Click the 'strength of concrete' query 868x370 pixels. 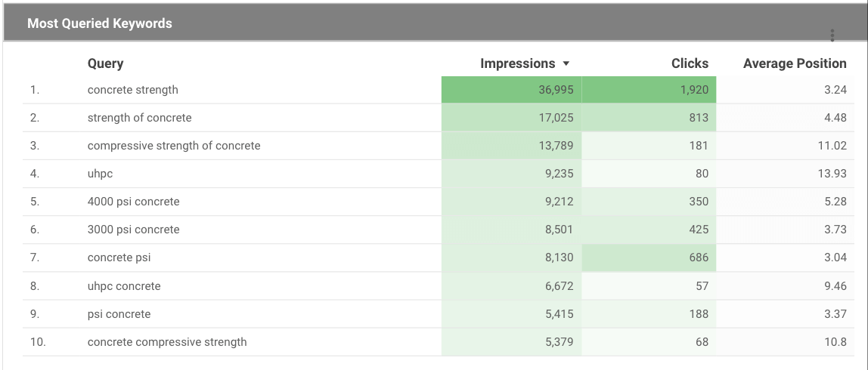(139, 118)
